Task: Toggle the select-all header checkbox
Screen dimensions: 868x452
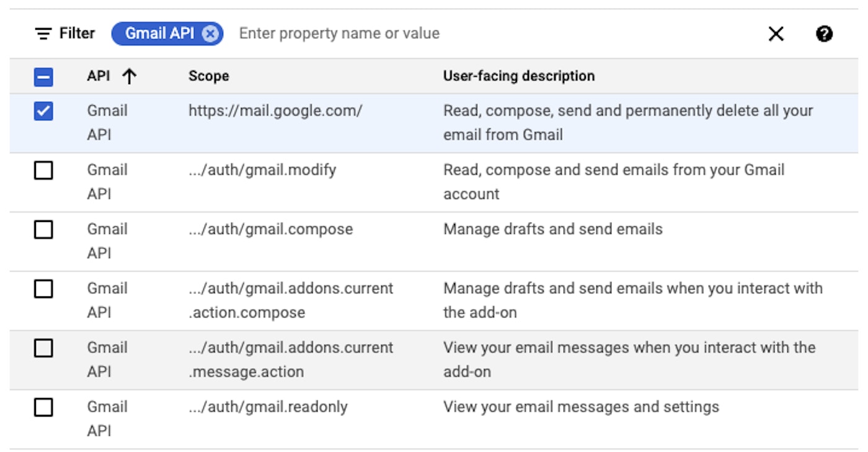Action: click(43, 77)
